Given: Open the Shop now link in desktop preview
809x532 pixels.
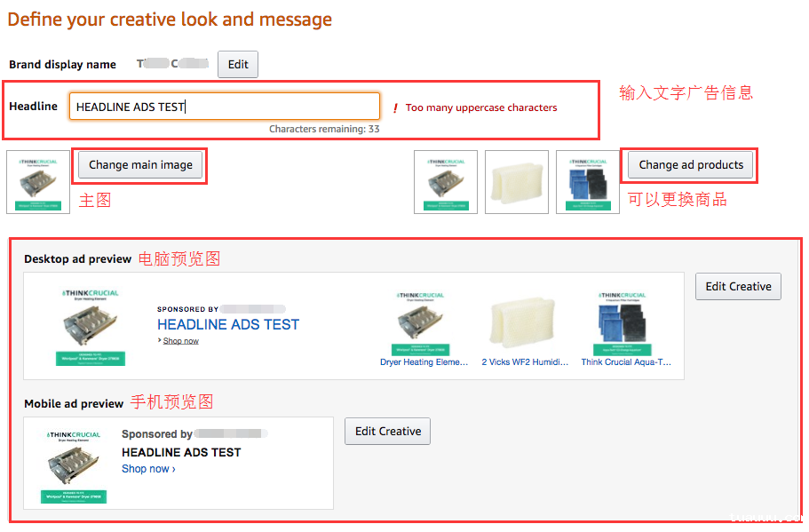Looking at the screenshot, I should (180, 341).
